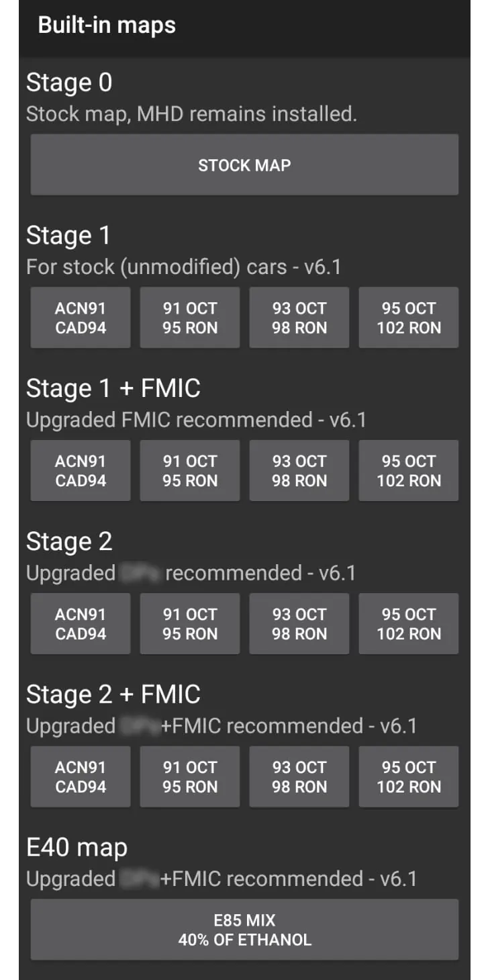Select Stage 1 + FMIC 91 OCT map
Image resolution: width=490 pixels, height=980 pixels.
pyautogui.click(x=190, y=471)
